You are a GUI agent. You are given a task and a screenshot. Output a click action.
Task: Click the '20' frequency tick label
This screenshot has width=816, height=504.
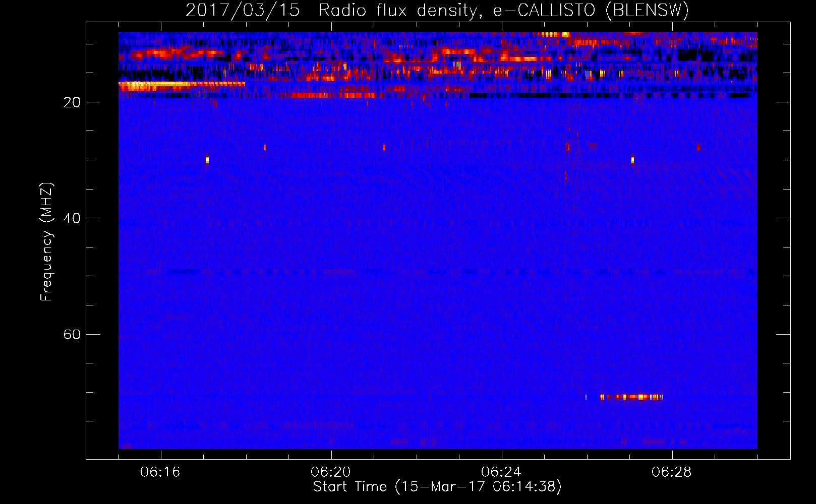[x=72, y=102]
